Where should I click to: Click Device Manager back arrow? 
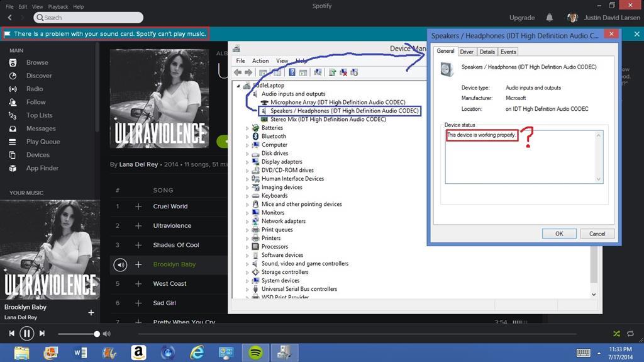tap(238, 72)
